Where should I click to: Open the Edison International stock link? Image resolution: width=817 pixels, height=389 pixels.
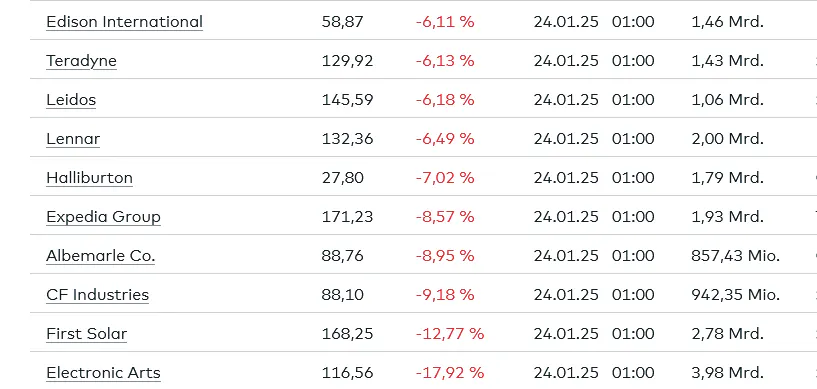coord(124,22)
